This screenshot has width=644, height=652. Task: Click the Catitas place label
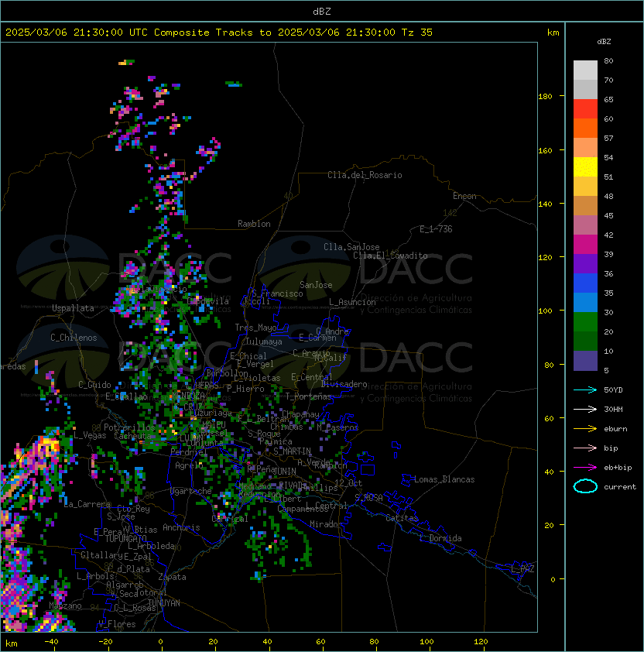coord(402,518)
